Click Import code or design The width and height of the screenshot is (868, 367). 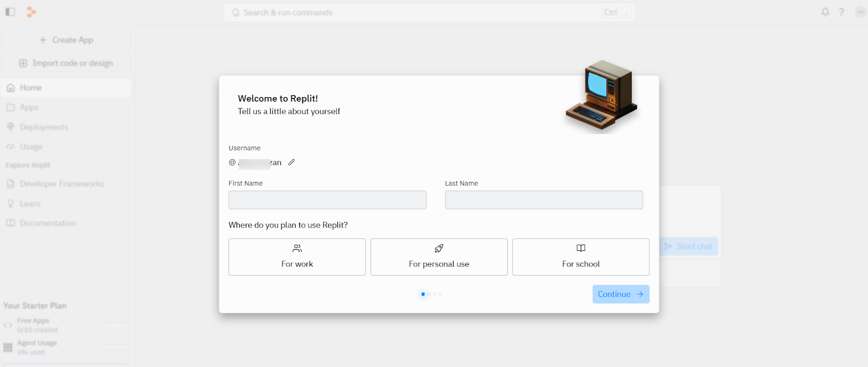click(x=66, y=63)
